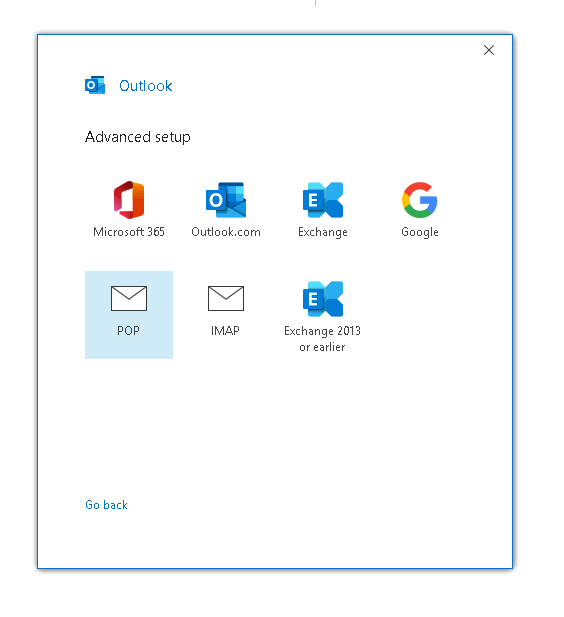The height and width of the screenshot is (617, 564).
Task: Select the Microsoft 365 office logo icon
Action: point(129,200)
